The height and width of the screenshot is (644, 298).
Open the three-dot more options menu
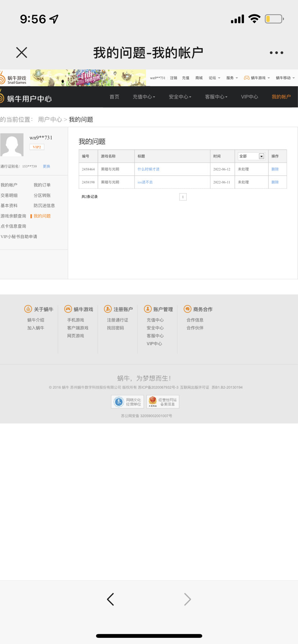coord(276,52)
